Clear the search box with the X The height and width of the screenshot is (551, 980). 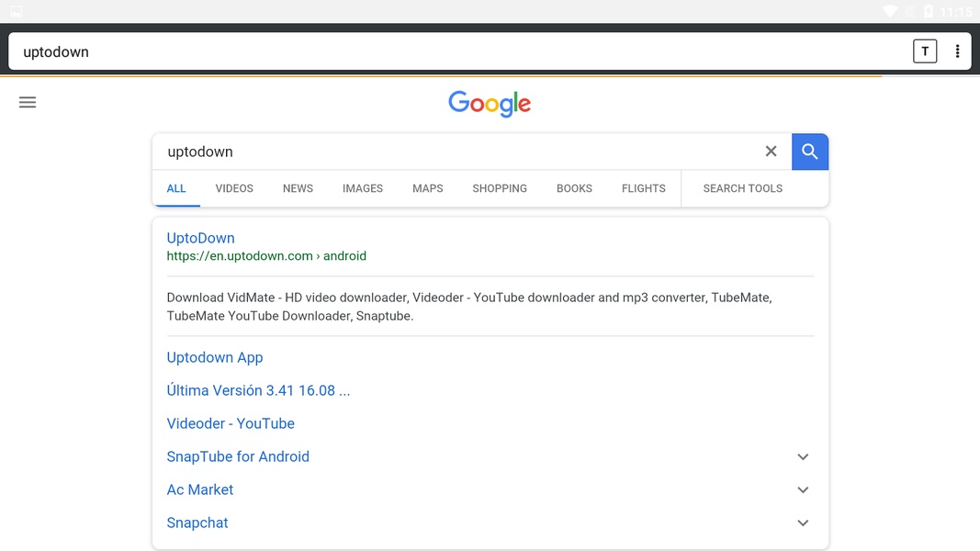(x=771, y=152)
